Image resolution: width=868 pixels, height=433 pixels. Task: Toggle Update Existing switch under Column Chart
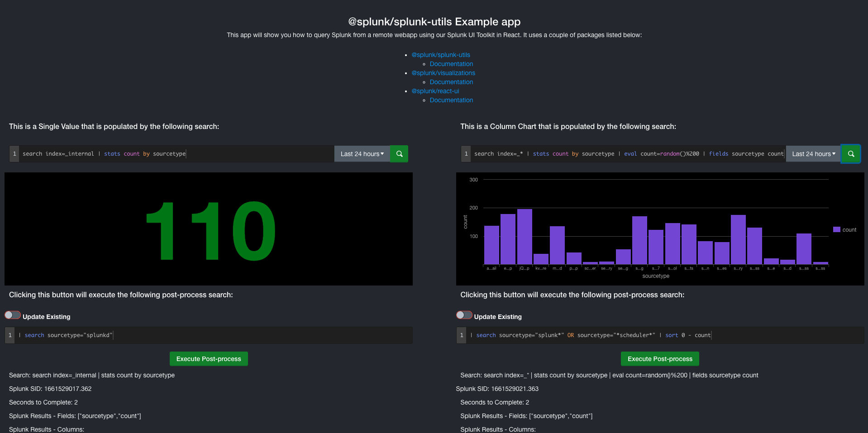(464, 315)
